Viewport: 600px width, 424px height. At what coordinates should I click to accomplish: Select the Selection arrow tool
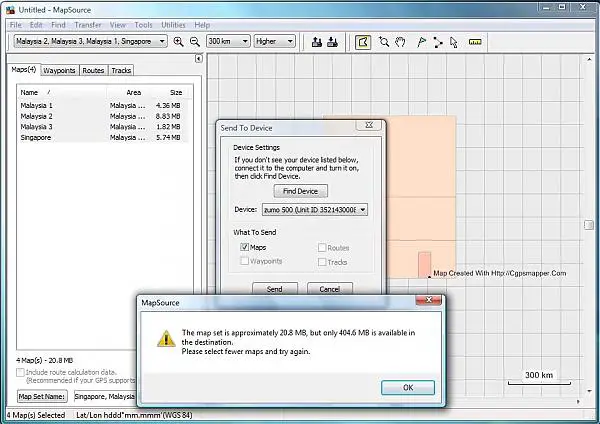pos(454,42)
